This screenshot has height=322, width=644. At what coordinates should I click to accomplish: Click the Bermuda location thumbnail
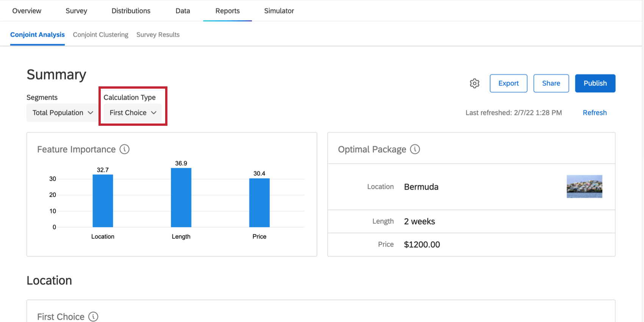click(x=585, y=186)
